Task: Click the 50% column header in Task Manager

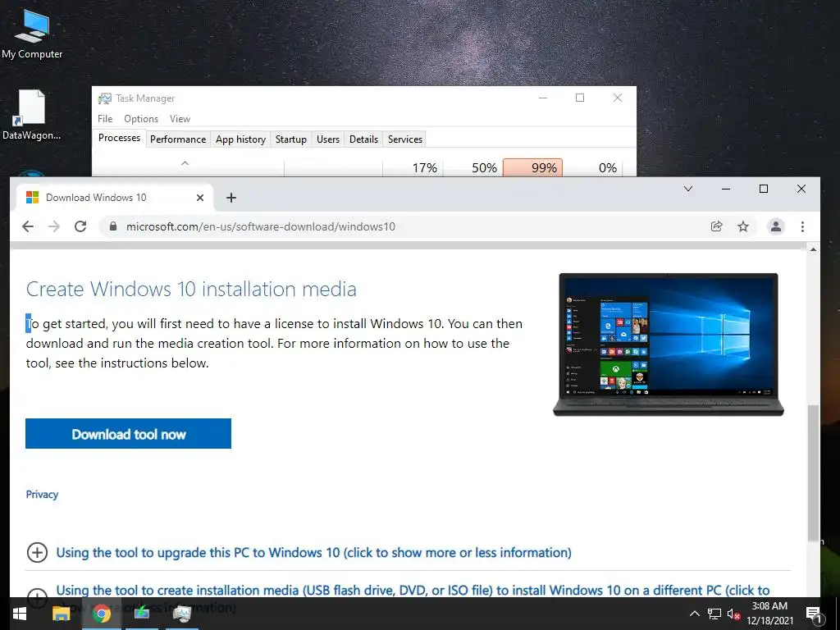Action: pos(473,167)
